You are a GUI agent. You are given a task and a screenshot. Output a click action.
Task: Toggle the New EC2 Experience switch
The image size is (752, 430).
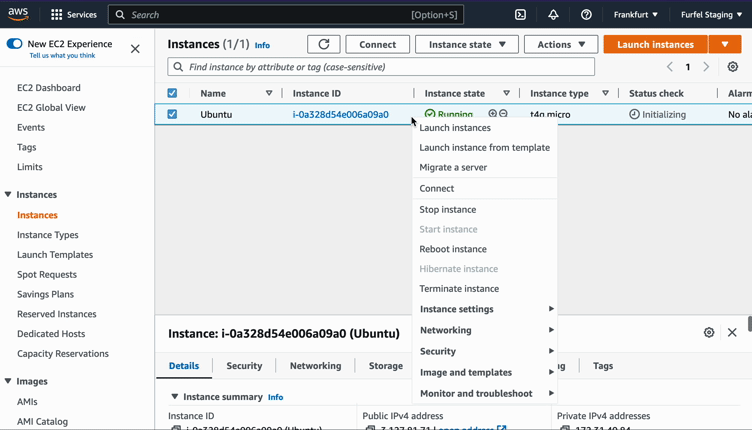click(x=14, y=44)
